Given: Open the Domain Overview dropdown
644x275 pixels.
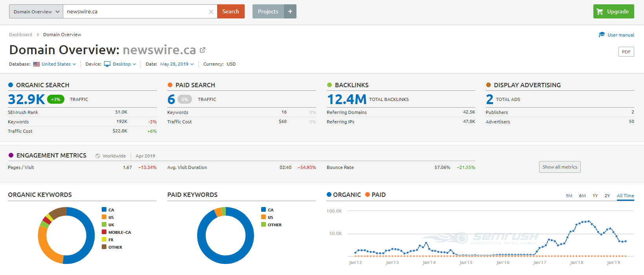Looking at the screenshot, I should (x=36, y=11).
